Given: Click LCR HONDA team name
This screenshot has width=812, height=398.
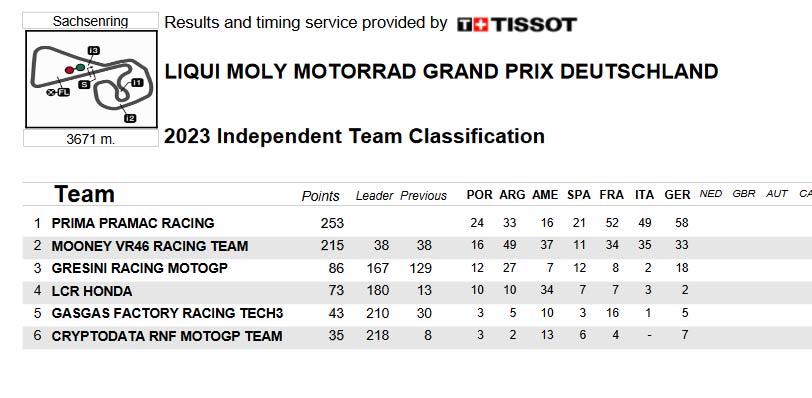Looking at the screenshot, I should tap(92, 291).
